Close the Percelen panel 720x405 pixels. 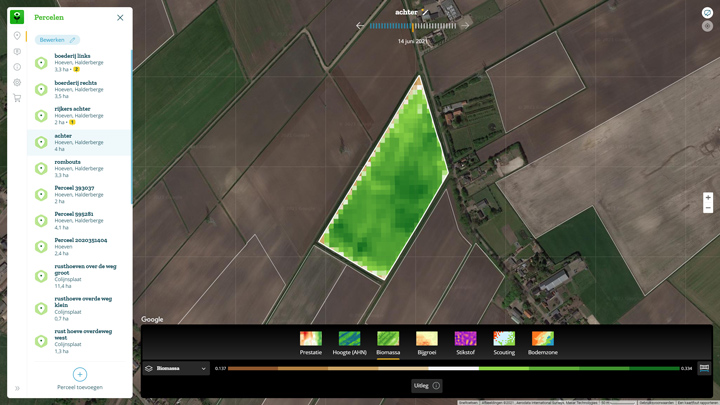120,17
